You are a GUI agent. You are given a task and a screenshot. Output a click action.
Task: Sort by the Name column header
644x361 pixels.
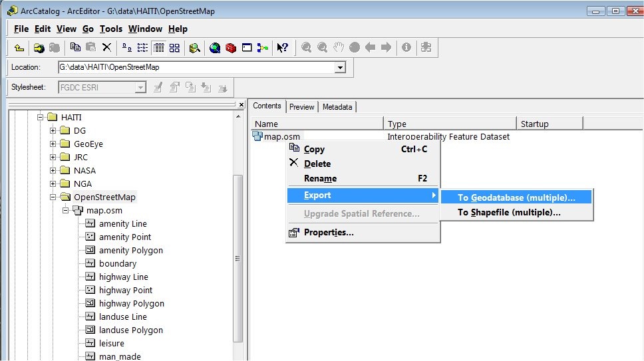[317, 124]
